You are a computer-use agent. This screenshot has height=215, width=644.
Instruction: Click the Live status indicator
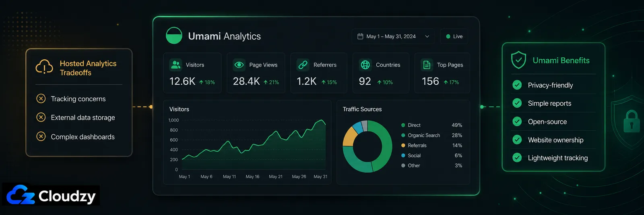click(x=454, y=36)
